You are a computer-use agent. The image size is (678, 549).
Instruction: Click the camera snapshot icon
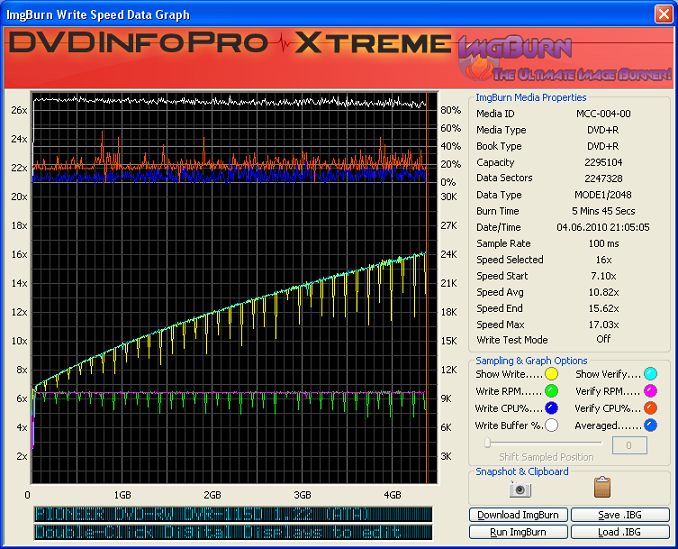point(520,489)
